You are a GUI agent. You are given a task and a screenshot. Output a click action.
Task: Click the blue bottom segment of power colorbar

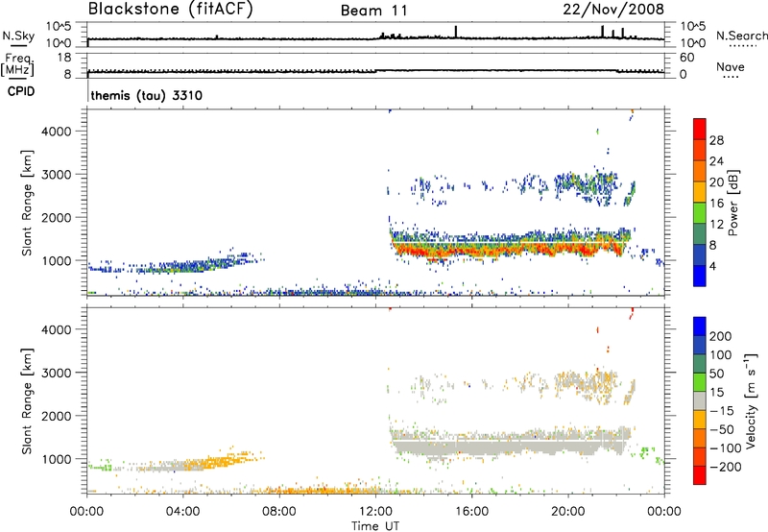coord(700,276)
